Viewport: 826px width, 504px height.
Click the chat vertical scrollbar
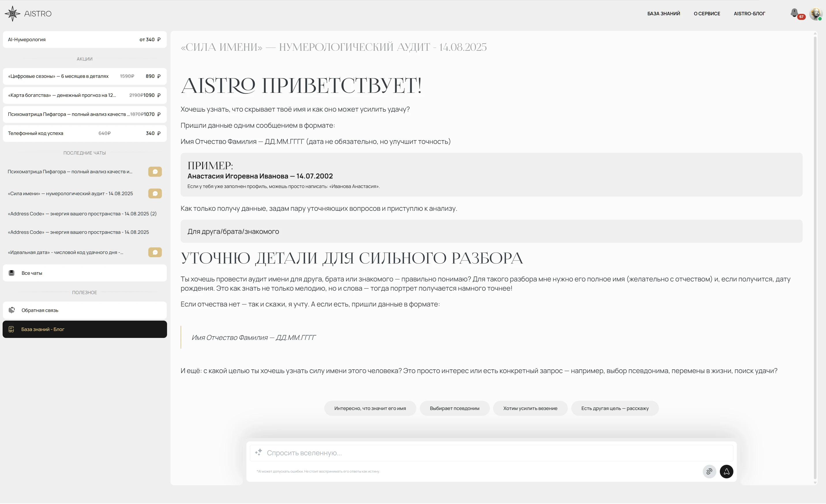[815, 258]
